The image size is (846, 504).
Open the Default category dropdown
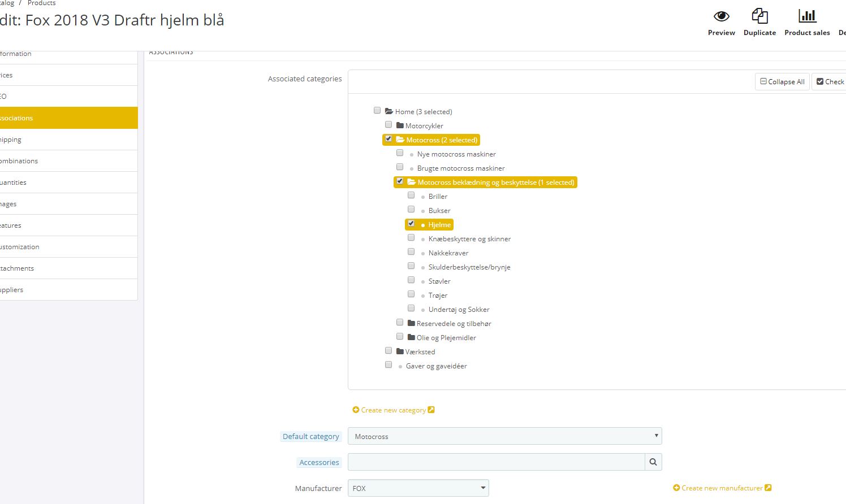pos(504,436)
